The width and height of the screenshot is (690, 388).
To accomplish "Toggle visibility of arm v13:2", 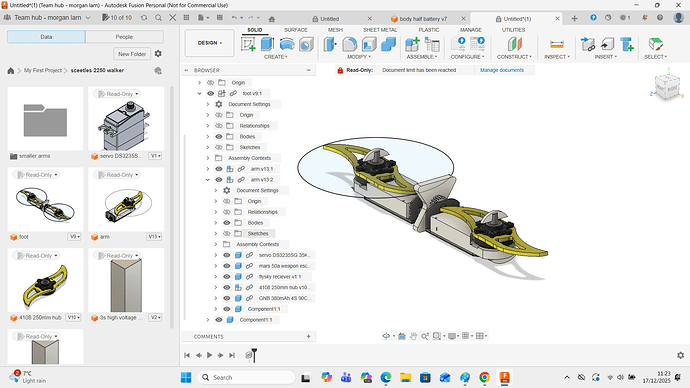I will [219, 179].
